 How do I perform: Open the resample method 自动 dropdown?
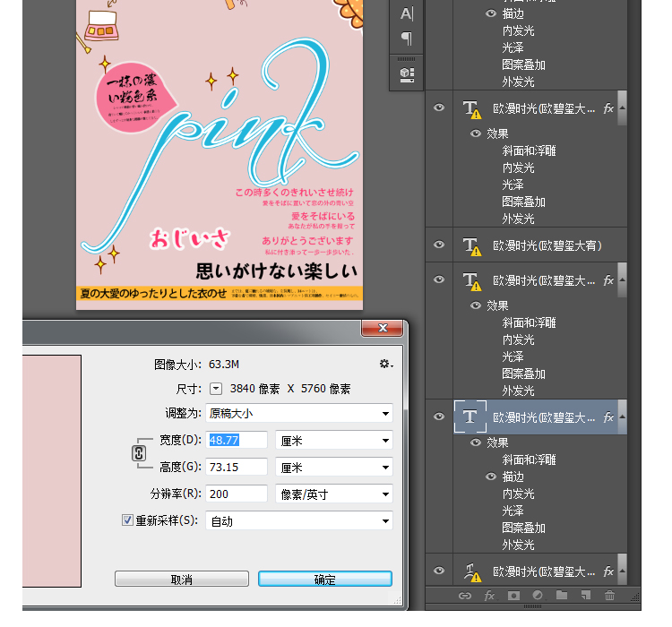pos(299,520)
